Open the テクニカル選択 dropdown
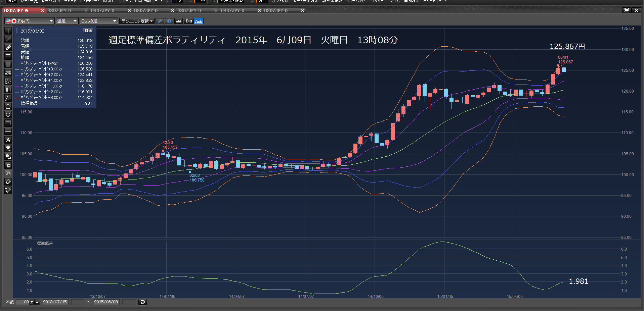The width and height of the screenshot is (644, 311). click(137, 21)
